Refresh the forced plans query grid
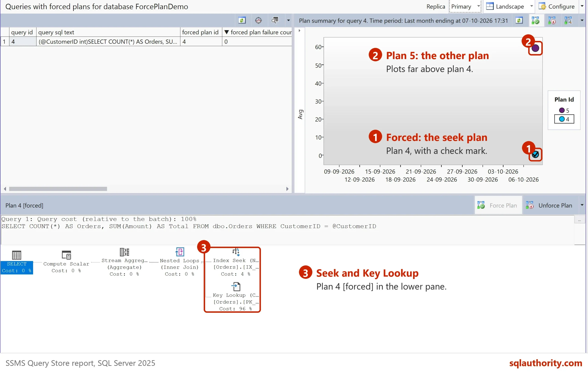 [x=242, y=20]
